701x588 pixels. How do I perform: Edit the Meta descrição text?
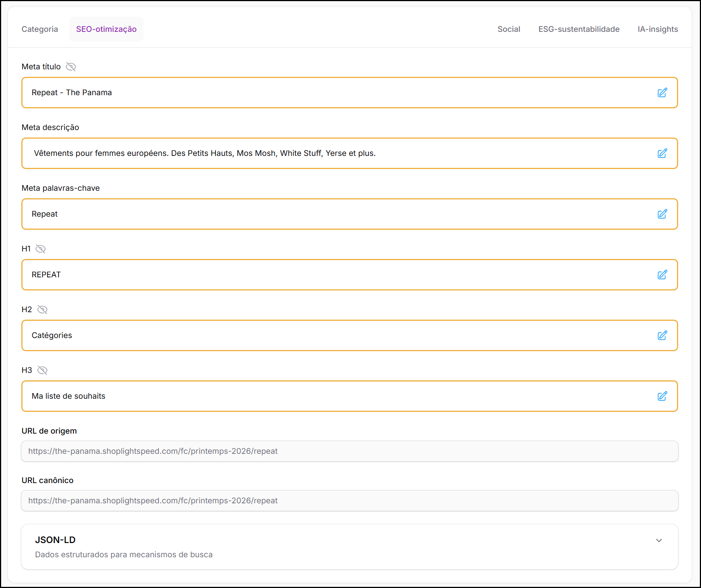662,153
